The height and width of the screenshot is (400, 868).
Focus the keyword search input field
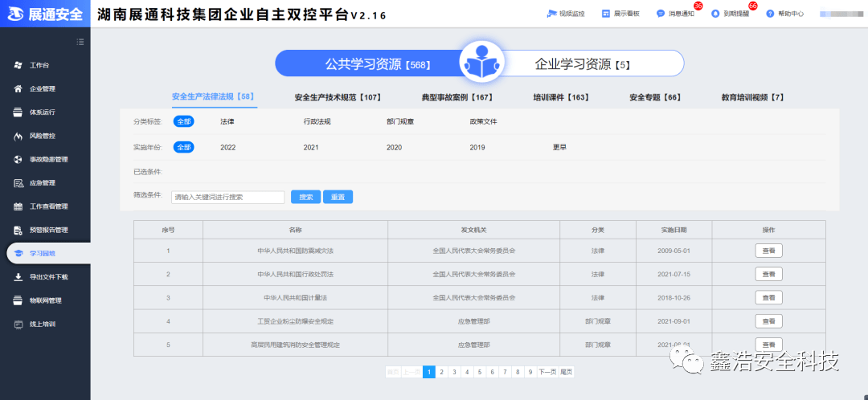coord(227,197)
